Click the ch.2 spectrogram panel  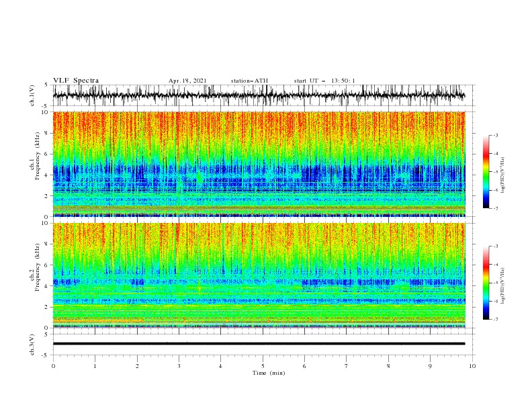[259, 275]
